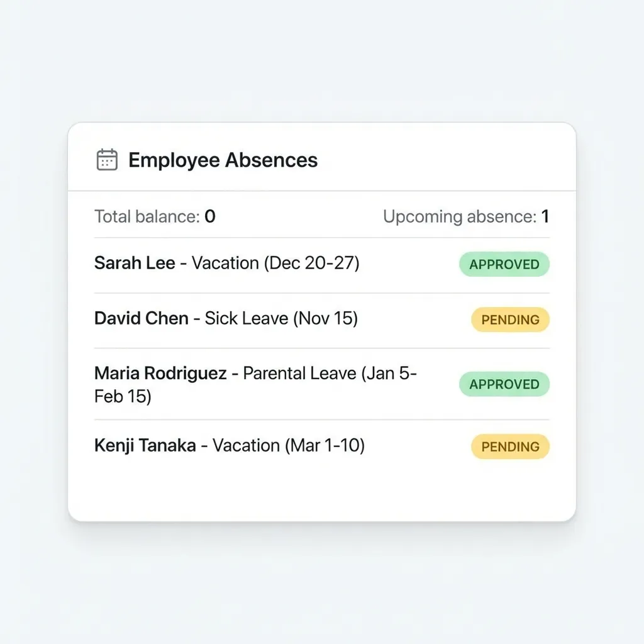Click Maria Rodriguez's APPROVED status badge

[x=504, y=384]
